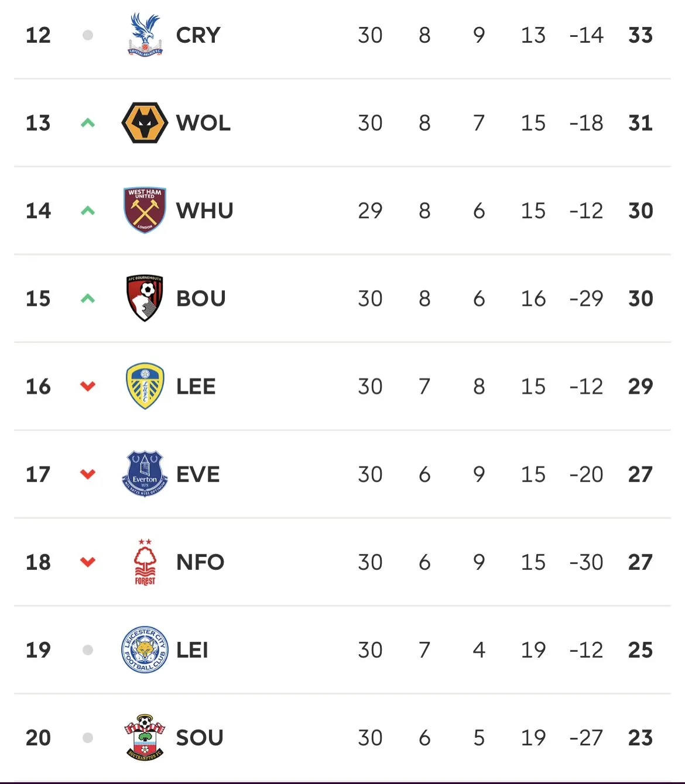685x784 pixels.
Task: Click the Crystal Palace club crest
Action: click(x=145, y=35)
